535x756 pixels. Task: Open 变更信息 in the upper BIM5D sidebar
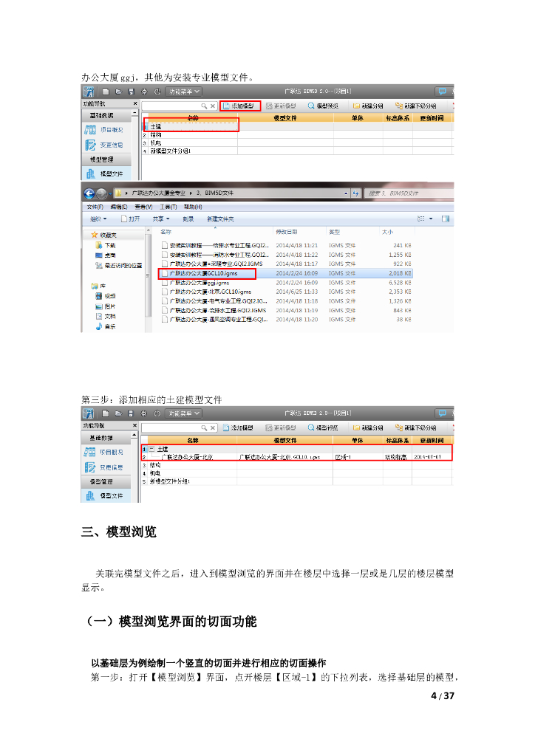pyautogui.click(x=105, y=145)
